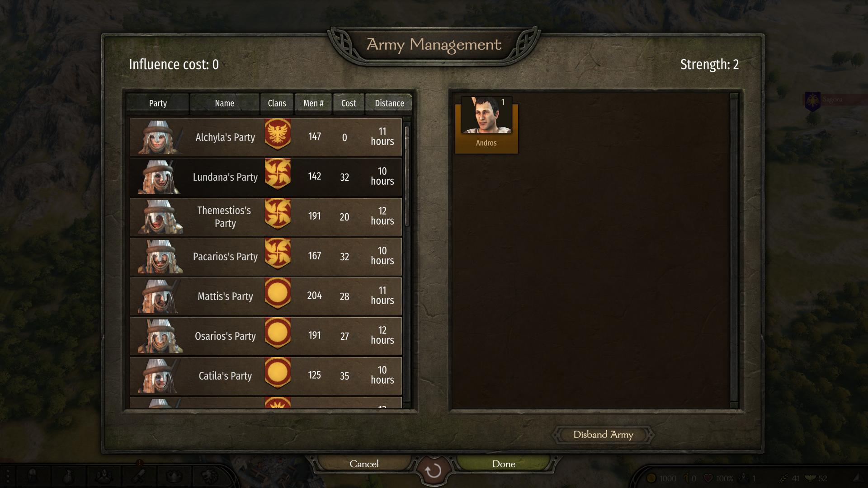Select the Andros army member card
This screenshot has height=488, width=868.
pos(486,125)
